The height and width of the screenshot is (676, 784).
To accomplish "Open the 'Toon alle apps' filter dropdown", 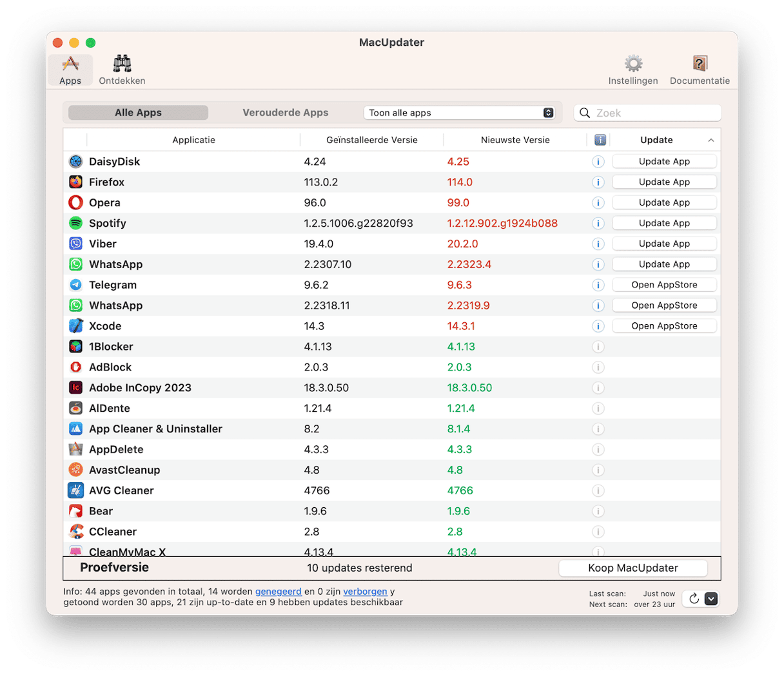I will point(460,113).
